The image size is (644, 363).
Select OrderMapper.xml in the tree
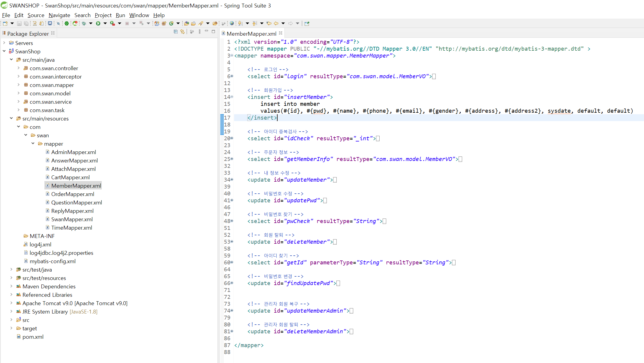click(73, 194)
